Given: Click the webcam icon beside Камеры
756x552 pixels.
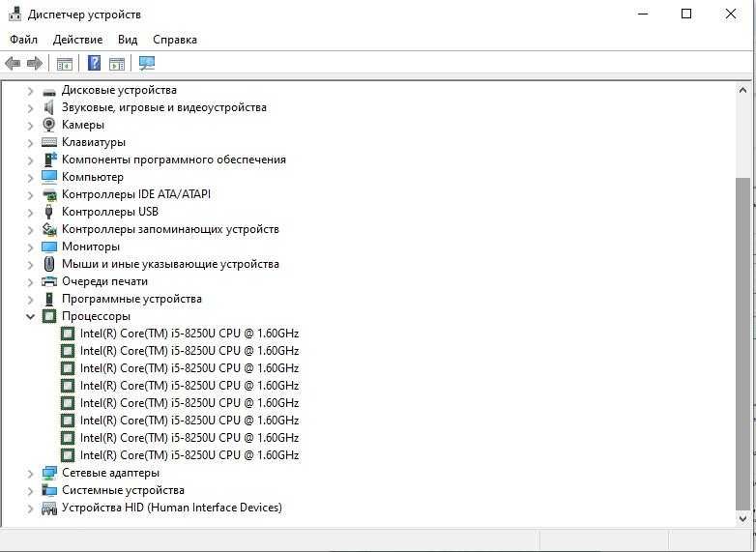Looking at the screenshot, I should (49, 125).
